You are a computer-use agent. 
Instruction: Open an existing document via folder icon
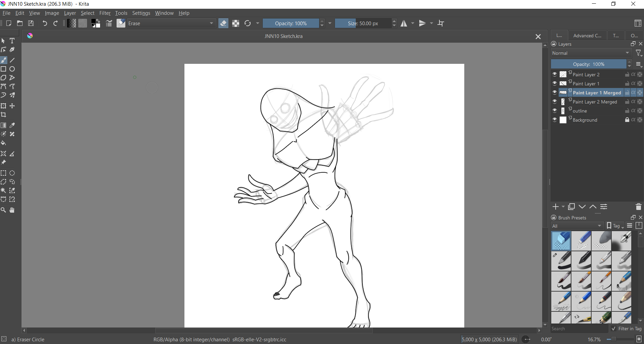click(x=20, y=23)
